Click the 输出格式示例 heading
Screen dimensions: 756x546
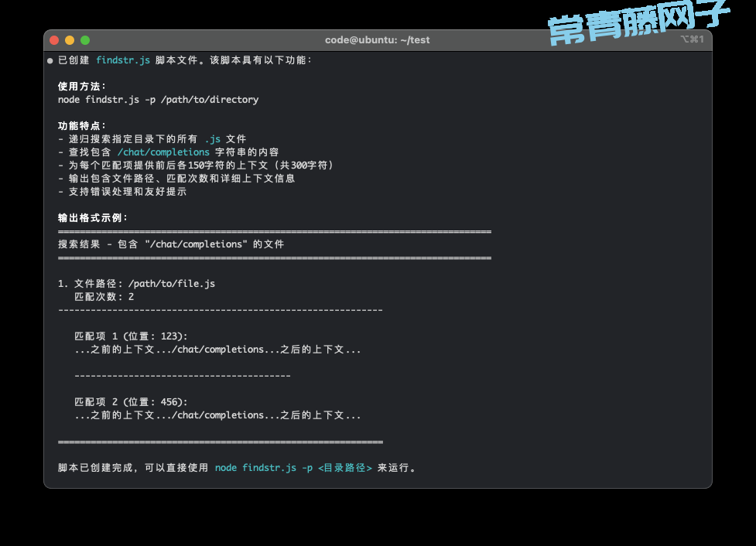point(93,218)
